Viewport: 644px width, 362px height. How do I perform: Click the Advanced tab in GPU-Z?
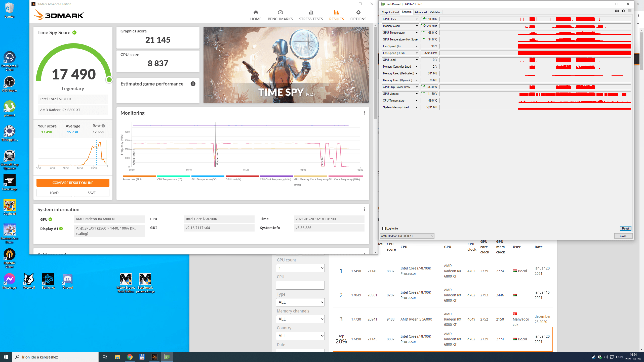421,12
